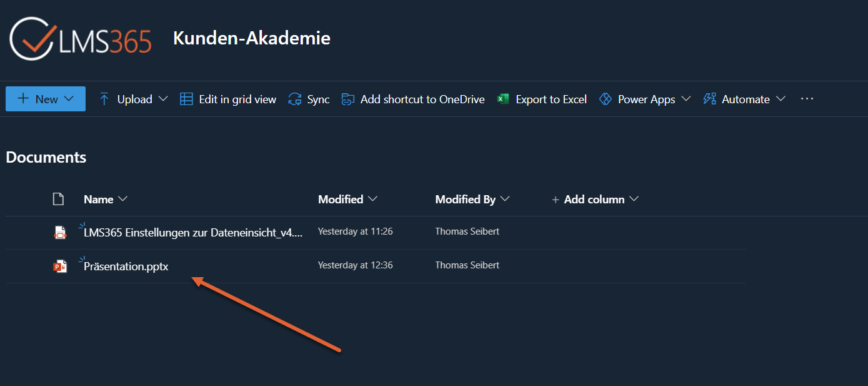Click the Power Apps icon
Image resolution: width=868 pixels, height=386 pixels.
pyautogui.click(x=605, y=99)
